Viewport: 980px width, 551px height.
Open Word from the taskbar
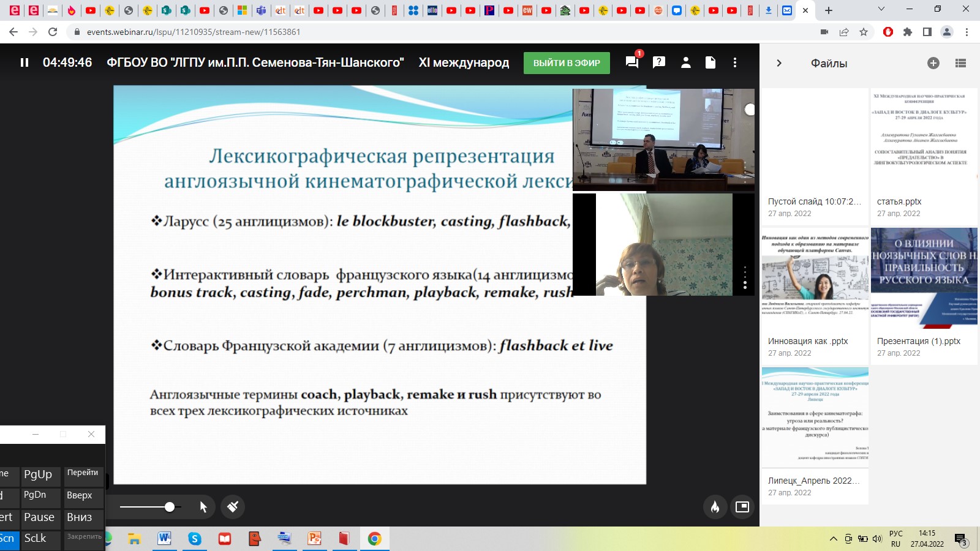(164, 539)
